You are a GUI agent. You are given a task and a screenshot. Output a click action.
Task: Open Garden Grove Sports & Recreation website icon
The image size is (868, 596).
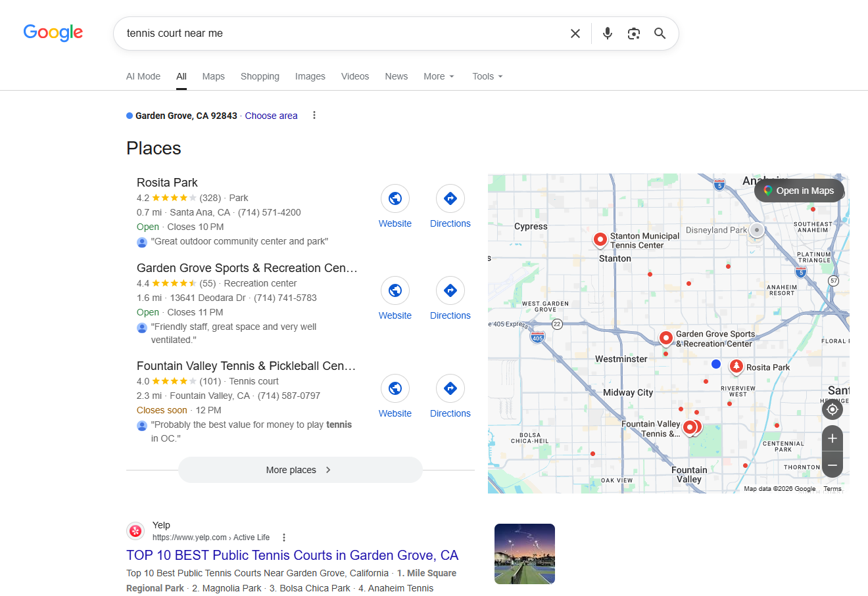[x=395, y=290]
